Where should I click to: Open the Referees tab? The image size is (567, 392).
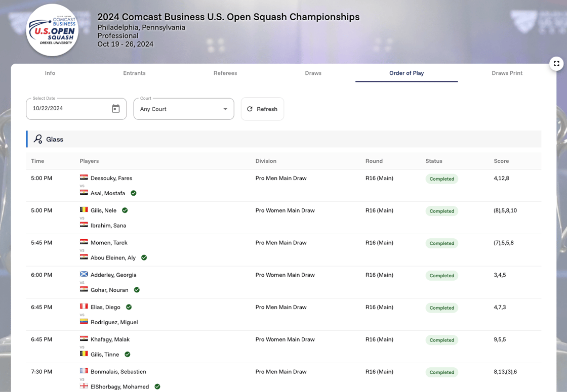click(x=225, y=73)
